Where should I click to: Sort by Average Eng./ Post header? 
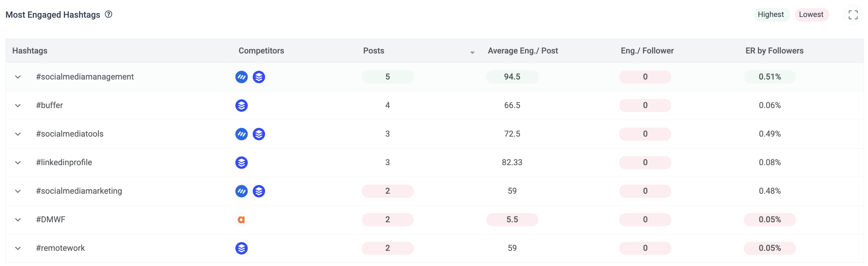pyautogui.click(x=523, y=51)
